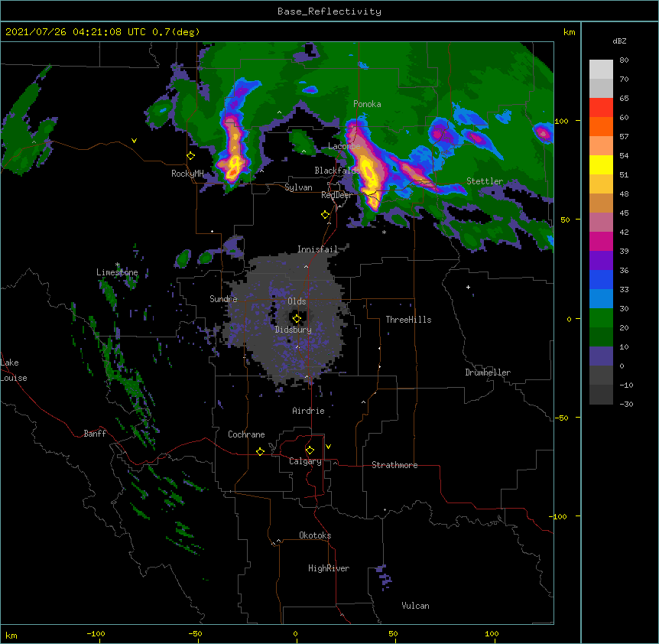Image resolution: width=659 pixels, height=644 pixels.
Task: Click the 45 value on dBZ scale
Action: pos(624,213)
